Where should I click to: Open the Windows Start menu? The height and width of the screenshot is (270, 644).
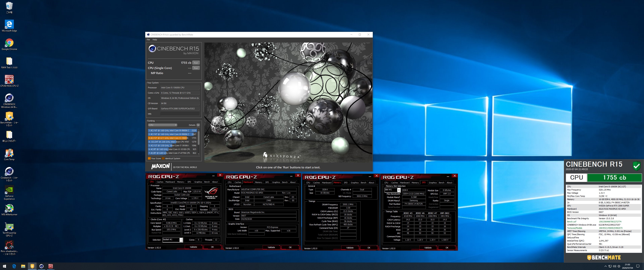pos(4,266)
